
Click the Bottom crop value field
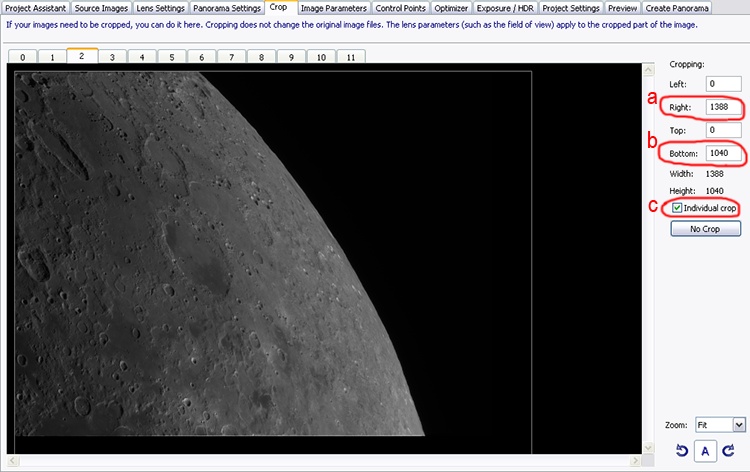point(722,153)
